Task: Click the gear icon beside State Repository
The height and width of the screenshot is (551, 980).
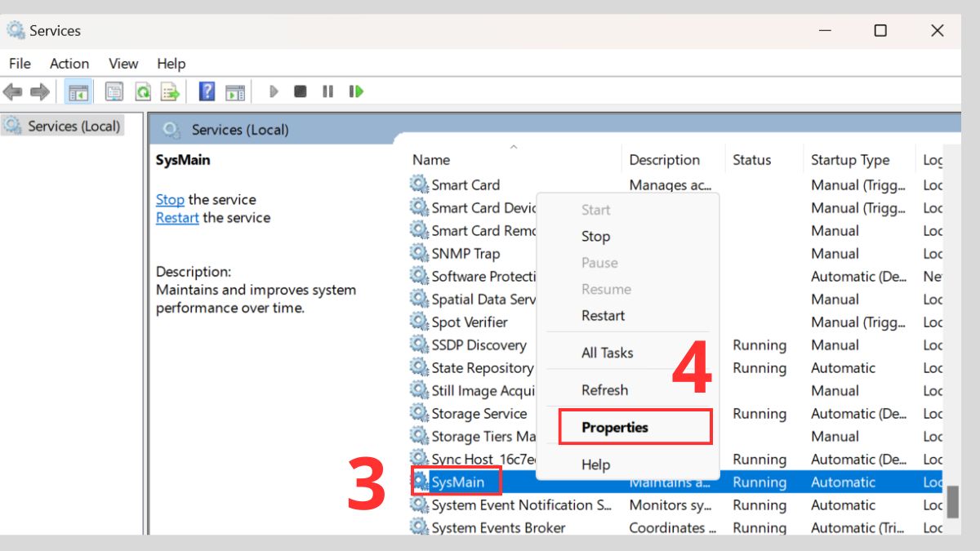Action: [x=420, y=367]
